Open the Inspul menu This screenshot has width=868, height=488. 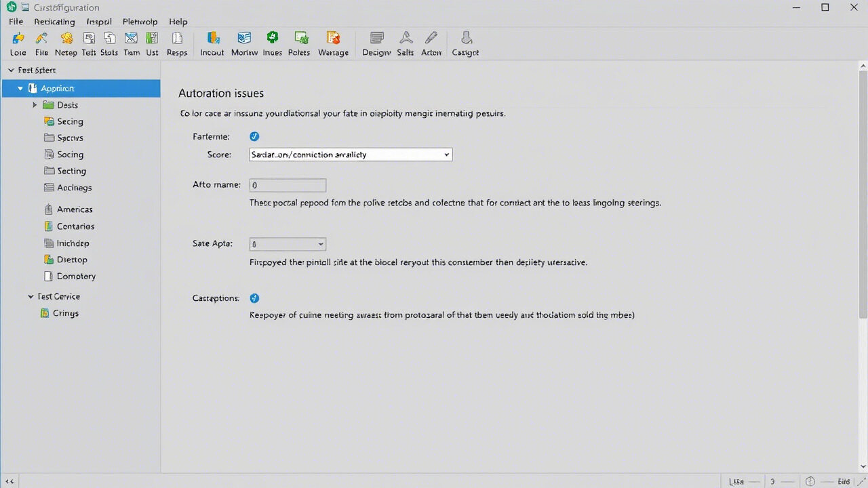99,22
